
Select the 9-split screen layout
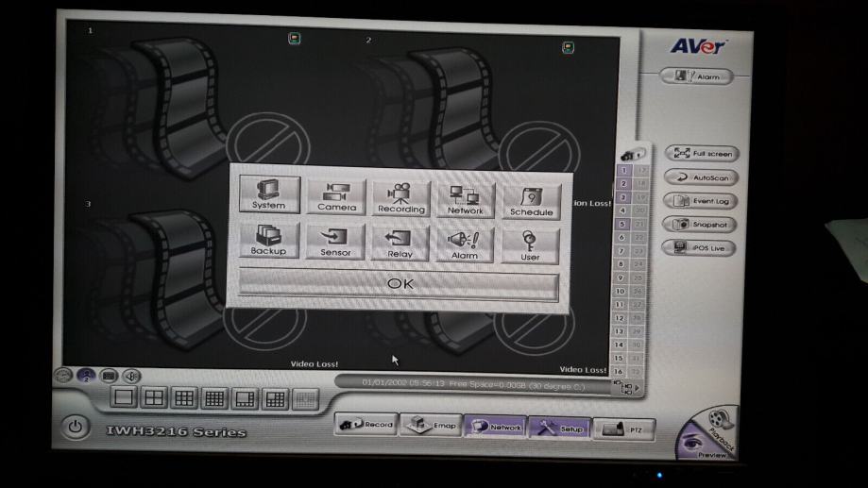(x=184, y=398)
